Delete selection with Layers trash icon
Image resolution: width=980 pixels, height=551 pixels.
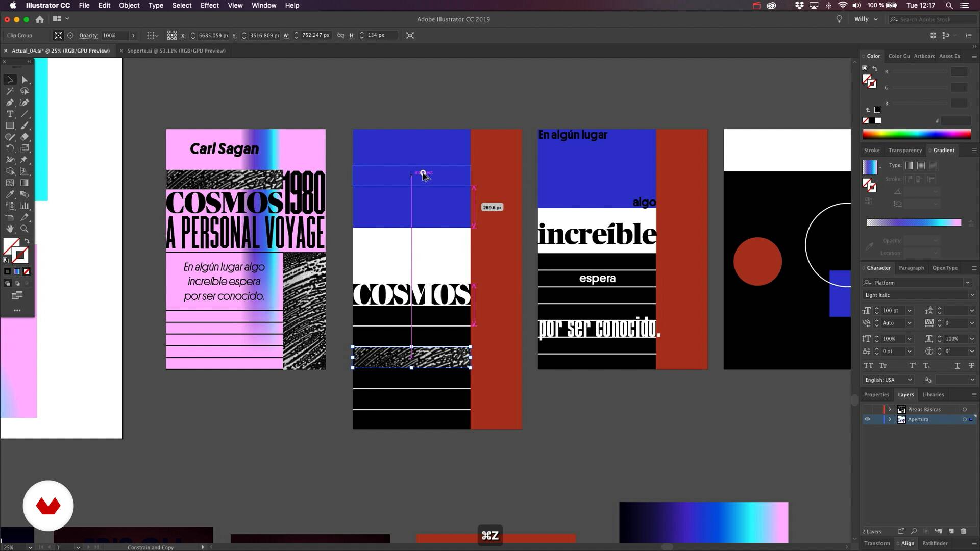[x=964, y=531]
